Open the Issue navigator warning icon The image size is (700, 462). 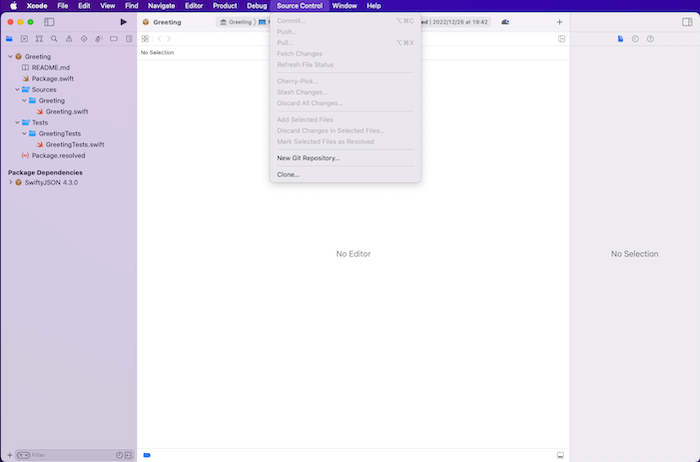click(69, 39)
